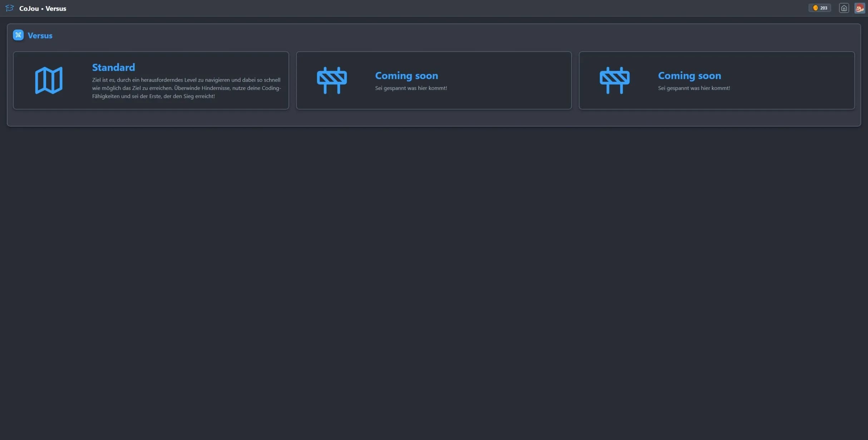Click the barrier icon in the rightmost card
The width and height of the screenshot is (868, 440).
coord(615,80)
